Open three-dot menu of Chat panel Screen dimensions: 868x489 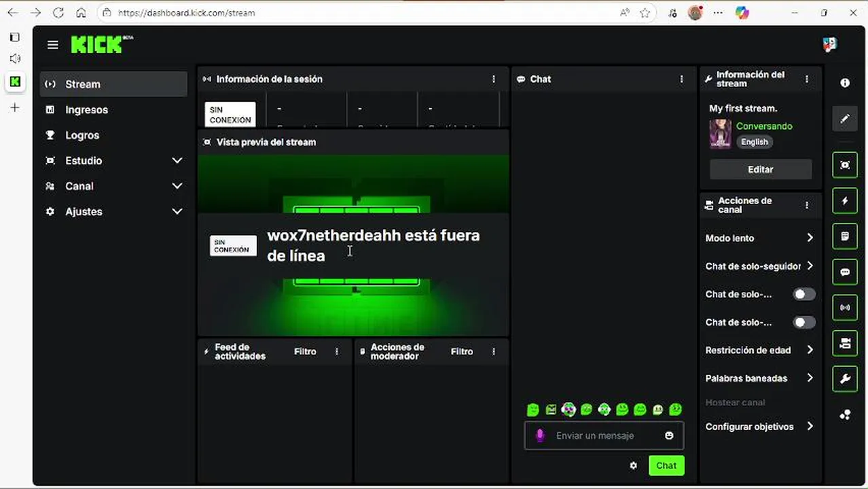pyautogui.click(x=681, y=79)
